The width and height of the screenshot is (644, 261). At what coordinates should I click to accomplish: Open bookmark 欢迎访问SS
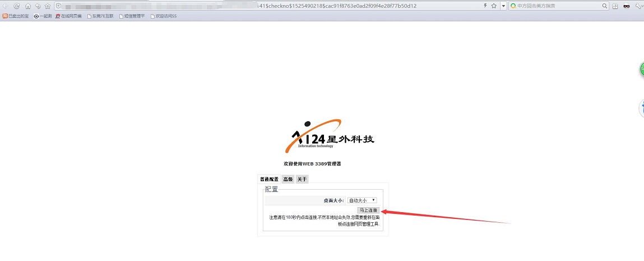pyautogui.click(x=164, y=16)
